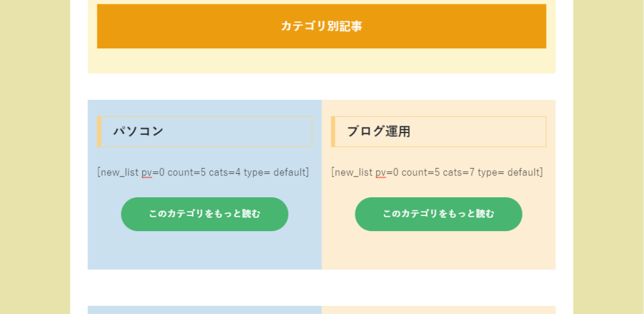Screen dimensions: 644x314
Task: Click the orange カテゴリ別記事 banner heading
Action: (321, 26)
